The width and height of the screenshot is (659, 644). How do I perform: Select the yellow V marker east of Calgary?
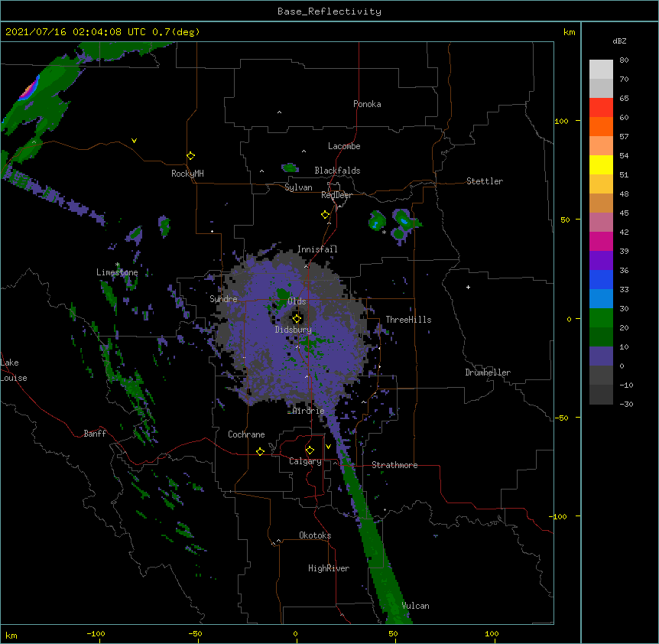pos(328,447)
